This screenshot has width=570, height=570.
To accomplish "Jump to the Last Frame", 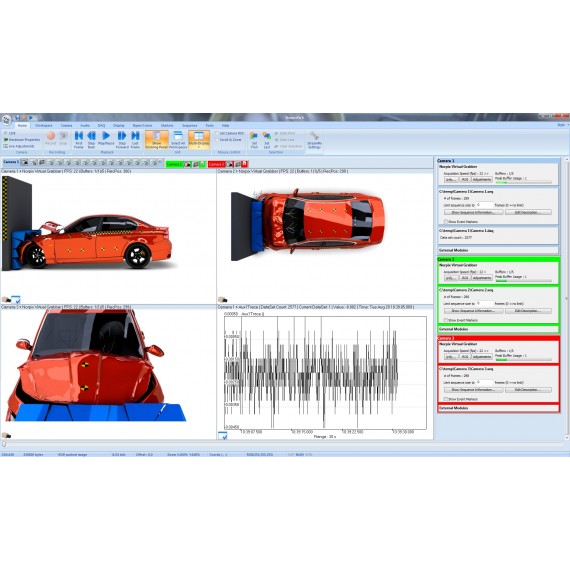I will click(x=135, y=140).
